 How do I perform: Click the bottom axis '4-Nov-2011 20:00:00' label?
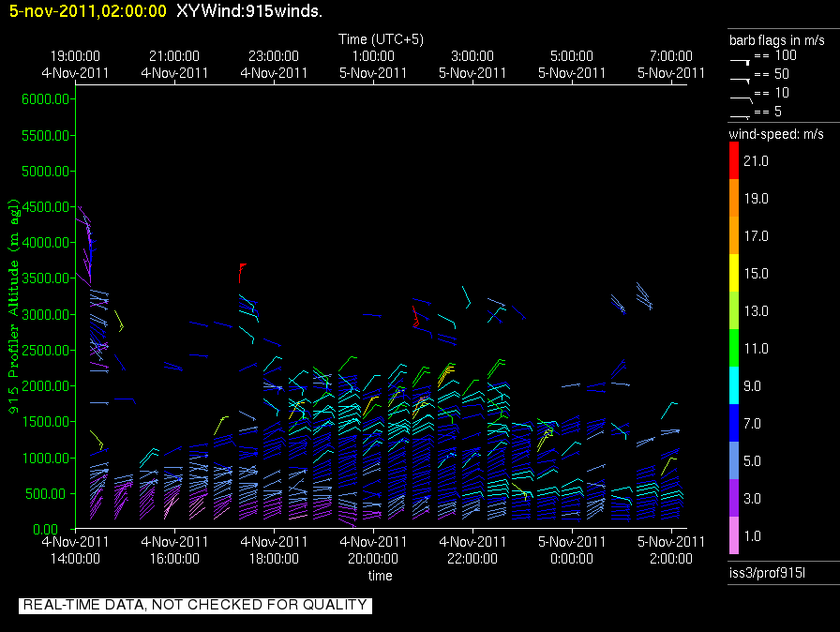click(x=373, y=550)
